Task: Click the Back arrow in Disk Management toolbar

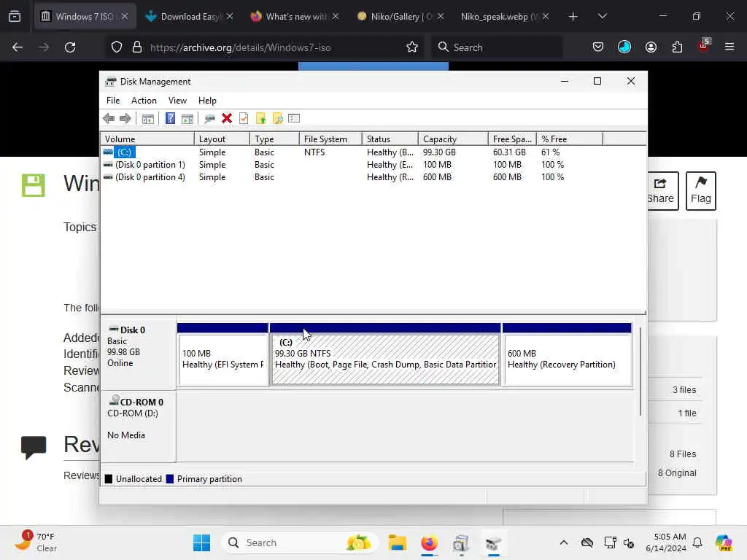Action: [x=109, y=118]
